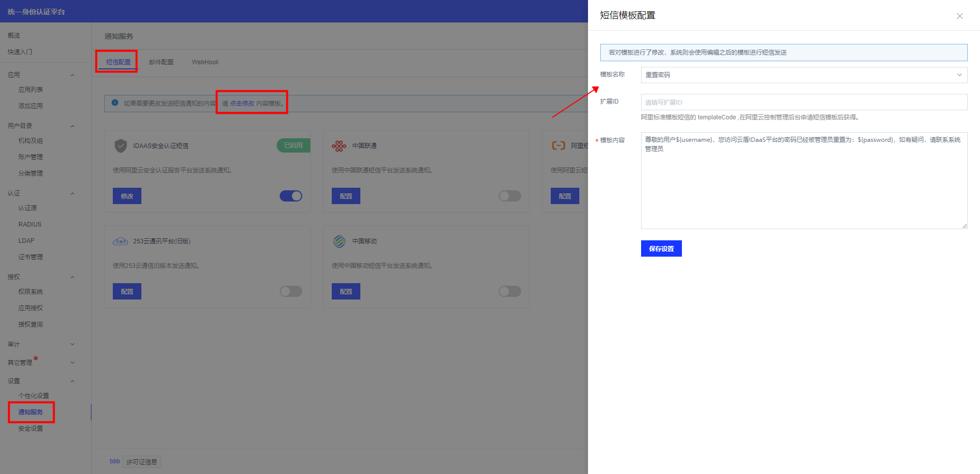Viewport: 980px width, 474px height.
Task: Click the 阿里云 bracket logo icon
Action: [558, 146]
